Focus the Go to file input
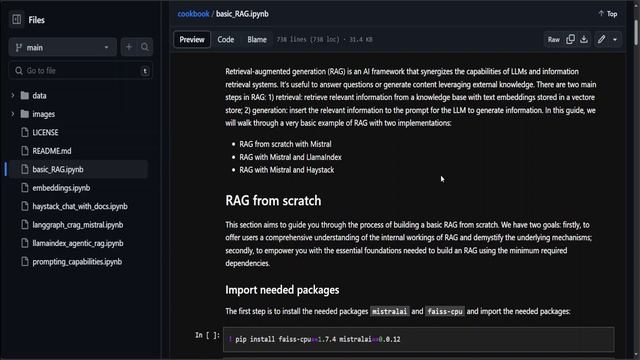This screenshot has width=640, height=360. coord(81,71)
